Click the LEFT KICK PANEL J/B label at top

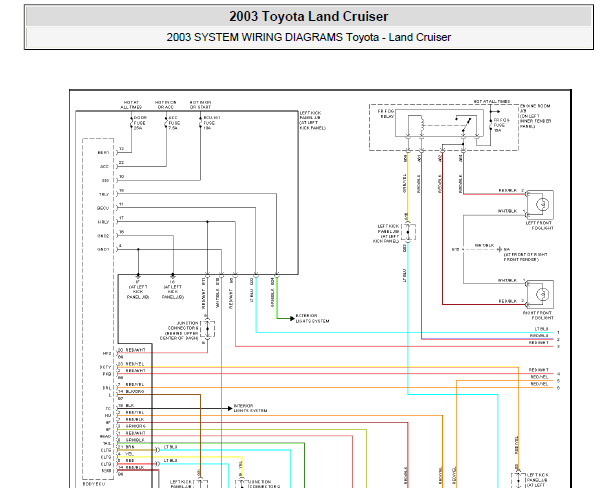click(313, 120)
